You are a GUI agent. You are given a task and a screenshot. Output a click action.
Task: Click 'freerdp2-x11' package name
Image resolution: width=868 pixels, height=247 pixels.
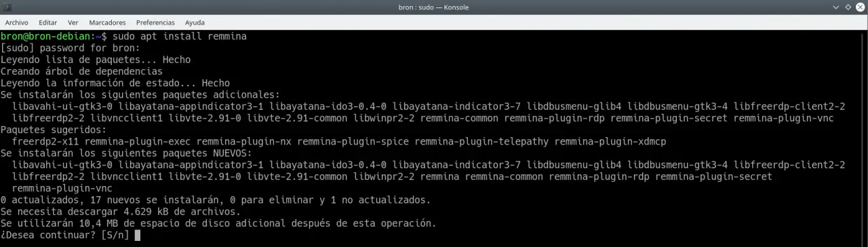click(45, 141)
